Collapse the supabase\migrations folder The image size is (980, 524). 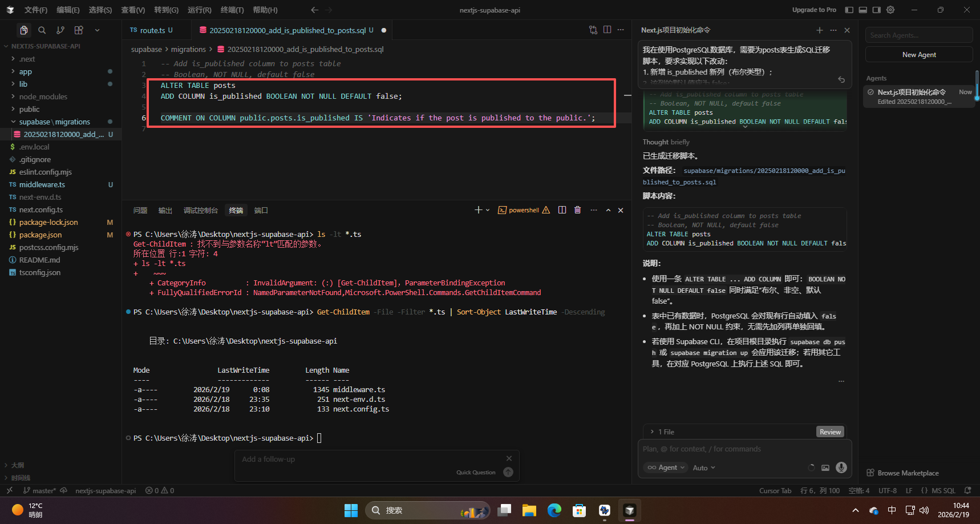point(54,122)
